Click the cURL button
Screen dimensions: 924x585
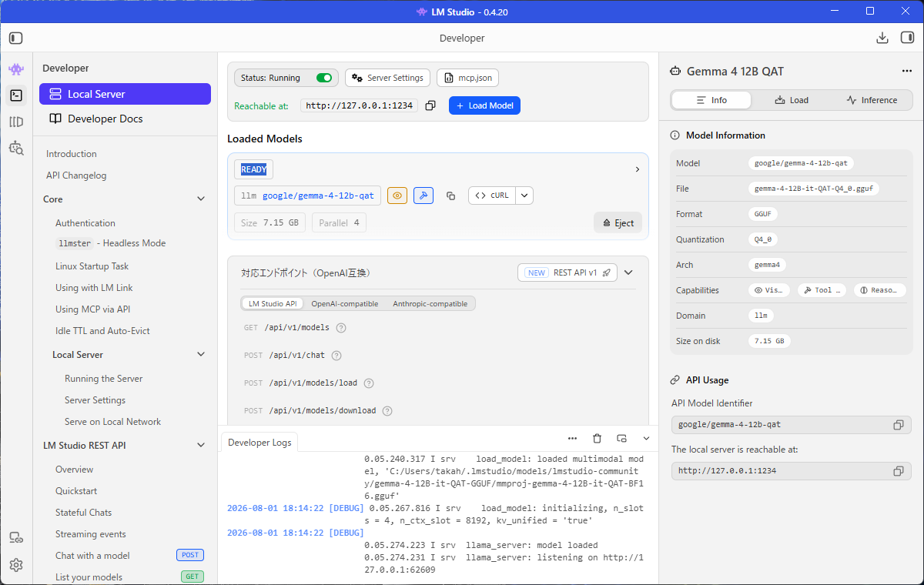coord(492,196)
